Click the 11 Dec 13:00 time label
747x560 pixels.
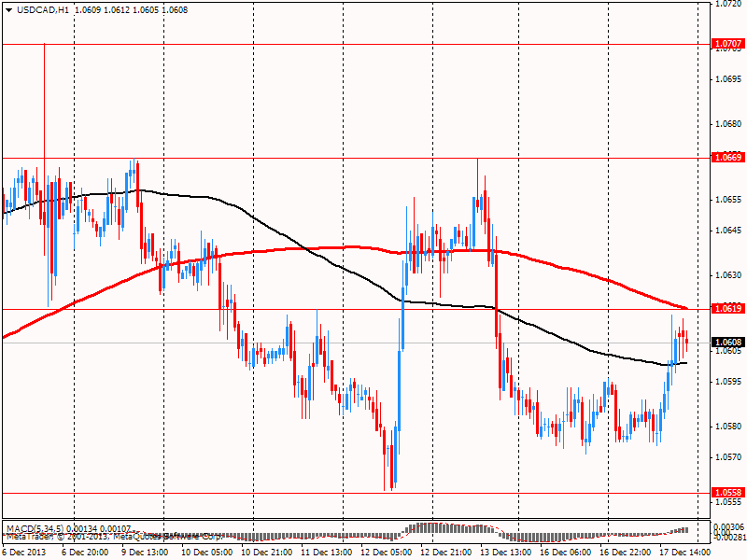pos(326,552)
